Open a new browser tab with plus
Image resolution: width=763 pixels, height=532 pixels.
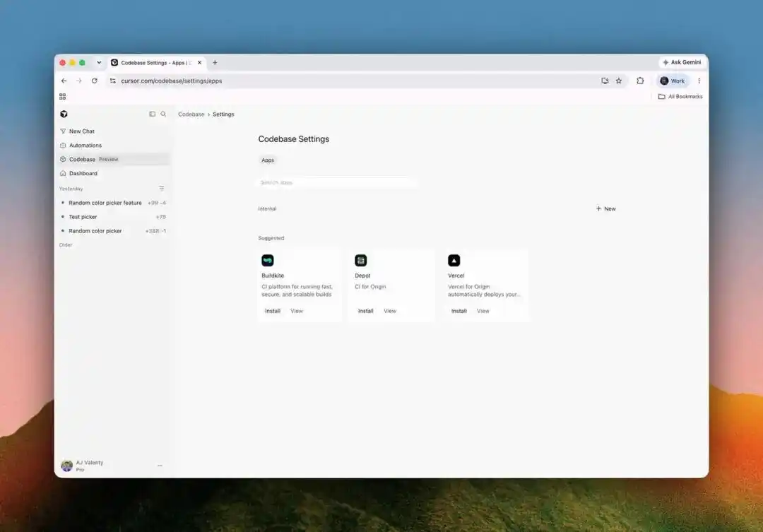point(215,62)
